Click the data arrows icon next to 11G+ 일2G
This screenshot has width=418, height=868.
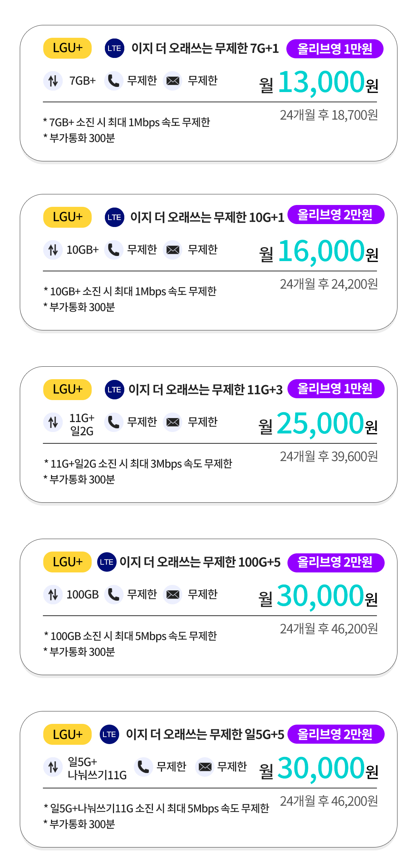(53, 422)
